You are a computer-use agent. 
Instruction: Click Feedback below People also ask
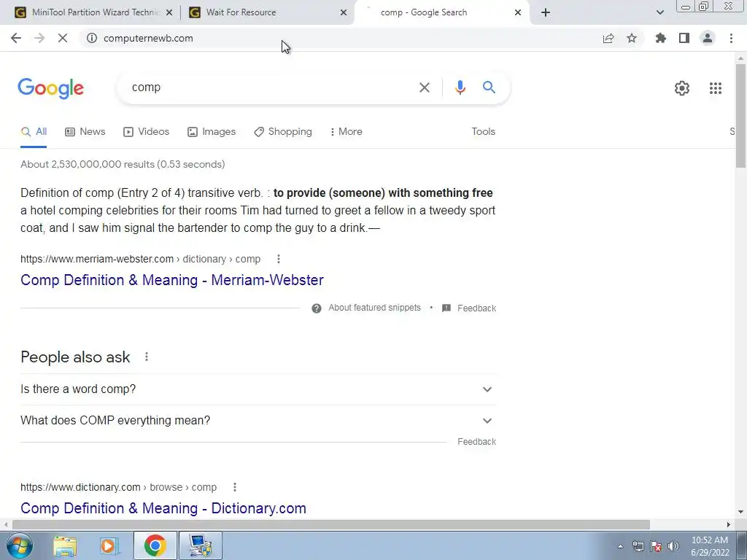click(x=476, y=441)
